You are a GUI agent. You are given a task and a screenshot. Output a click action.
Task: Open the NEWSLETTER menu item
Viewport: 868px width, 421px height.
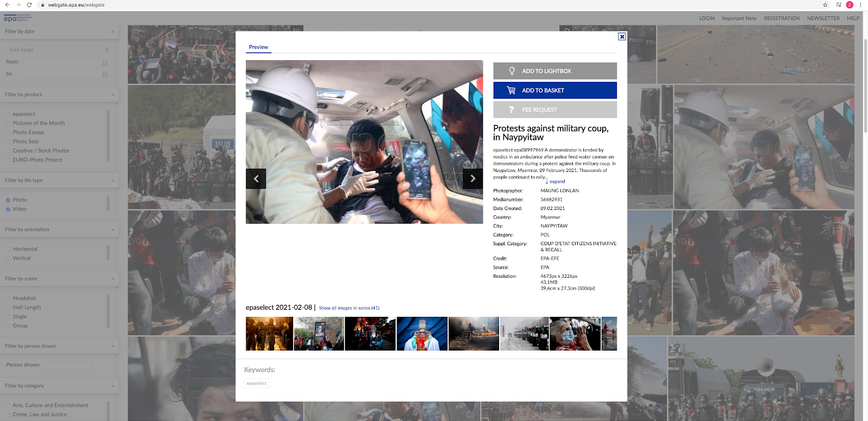click(823, 18)
